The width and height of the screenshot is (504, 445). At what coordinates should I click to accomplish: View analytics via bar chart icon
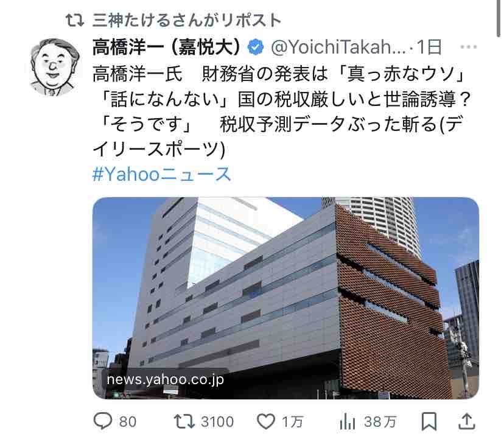click(x=348, y=421)
